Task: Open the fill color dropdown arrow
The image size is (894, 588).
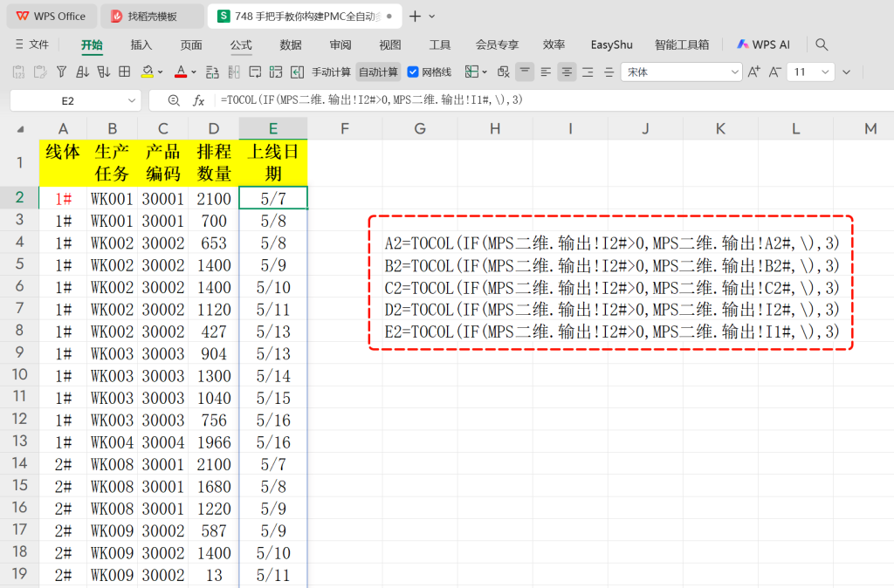Action: [x=161, y=72]
